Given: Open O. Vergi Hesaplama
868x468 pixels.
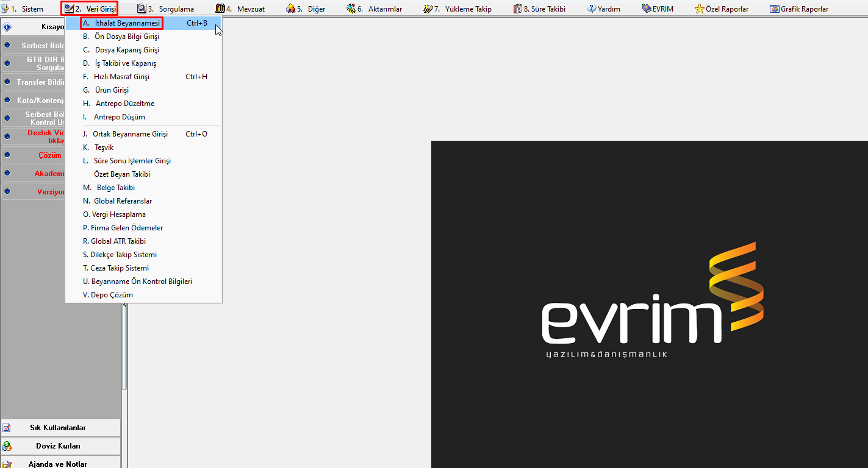Looking at the screenshot, I should (143, 214).
